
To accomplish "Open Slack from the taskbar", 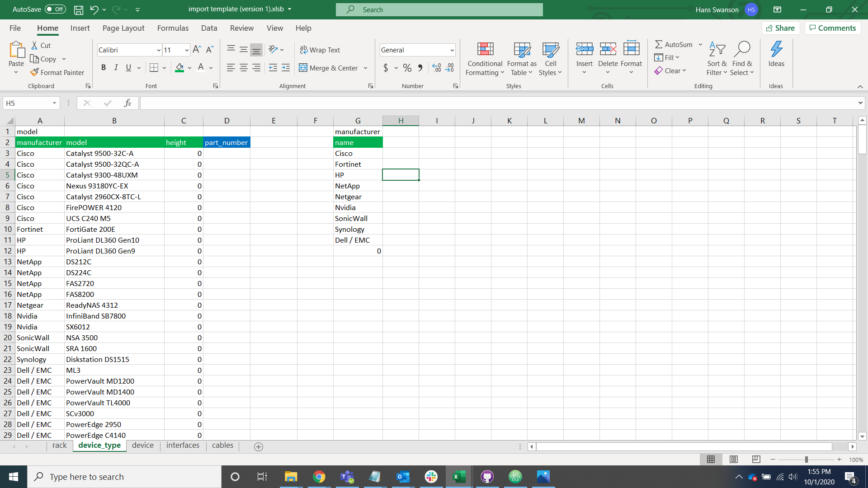I will [431, 477].
